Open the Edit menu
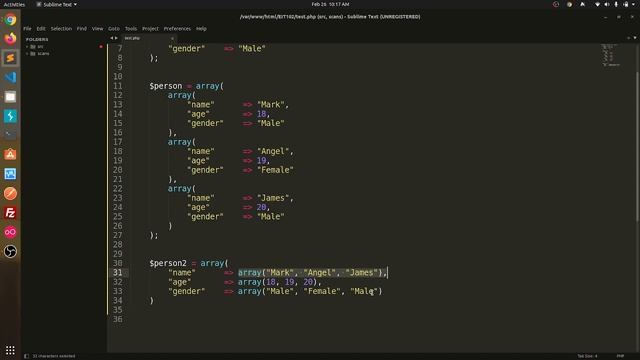Image resolution: width=640 pixels, height=360 pixels. 41,29
